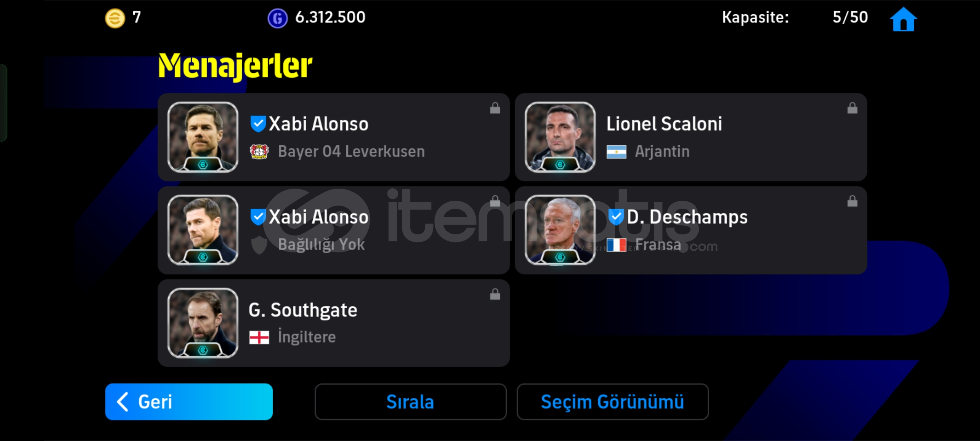Tap the blue home icon
980x441 pixels.
(903, 19)
